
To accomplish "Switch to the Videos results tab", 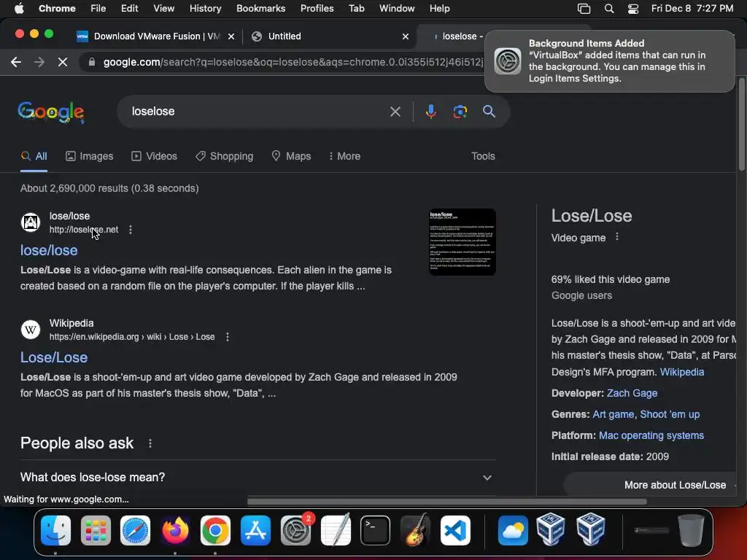I will 155,156.
